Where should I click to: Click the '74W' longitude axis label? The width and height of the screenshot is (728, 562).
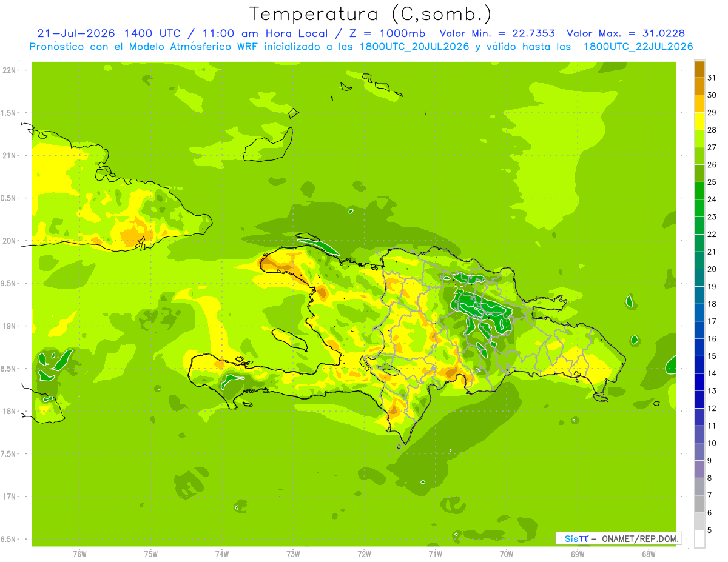[222, 554]
